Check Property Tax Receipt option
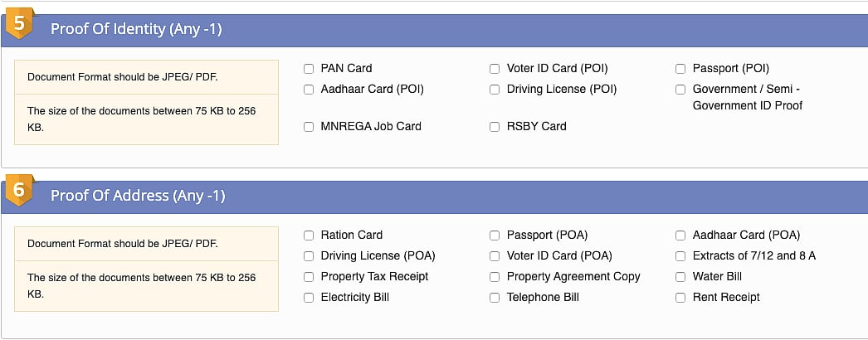Screen dimensions: 868x340 point(309,277)
